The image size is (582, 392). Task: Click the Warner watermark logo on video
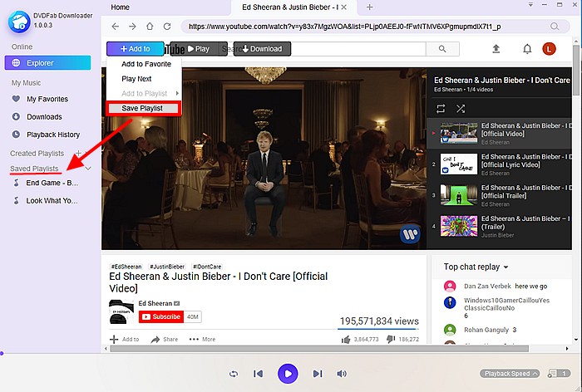(x=410, y=233)
